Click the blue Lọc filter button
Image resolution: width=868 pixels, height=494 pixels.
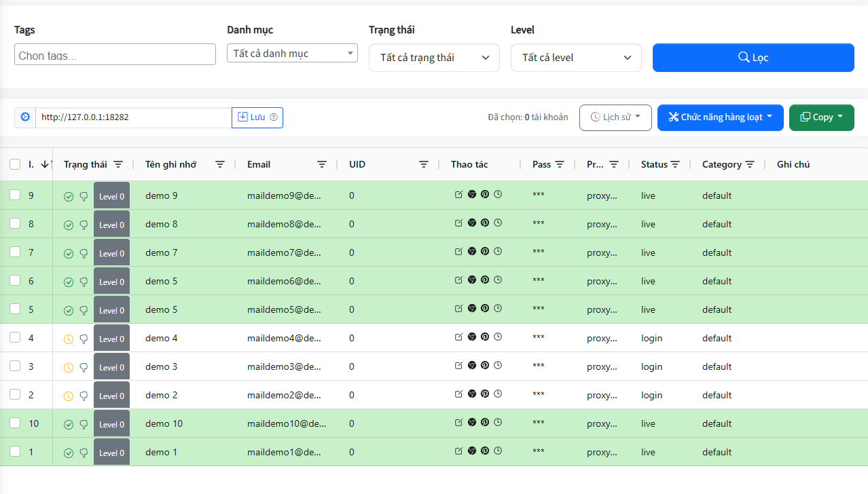[x=753, y=58]
